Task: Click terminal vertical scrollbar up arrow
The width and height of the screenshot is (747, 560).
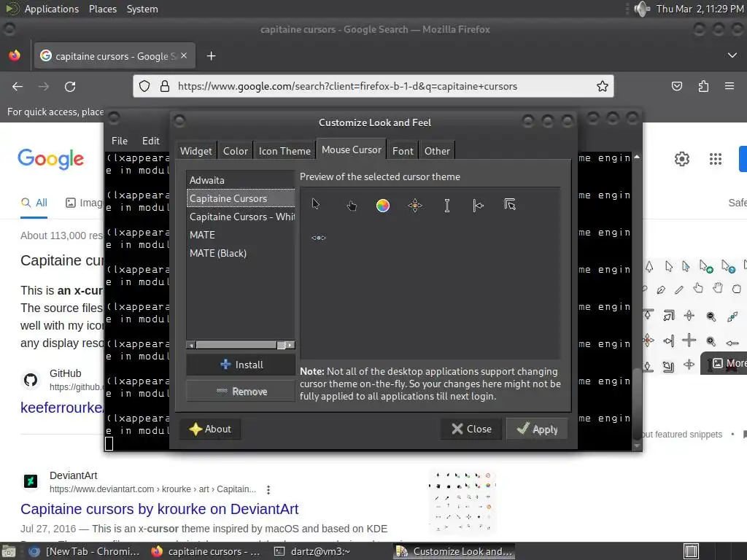Action: (x=637, y=157)
